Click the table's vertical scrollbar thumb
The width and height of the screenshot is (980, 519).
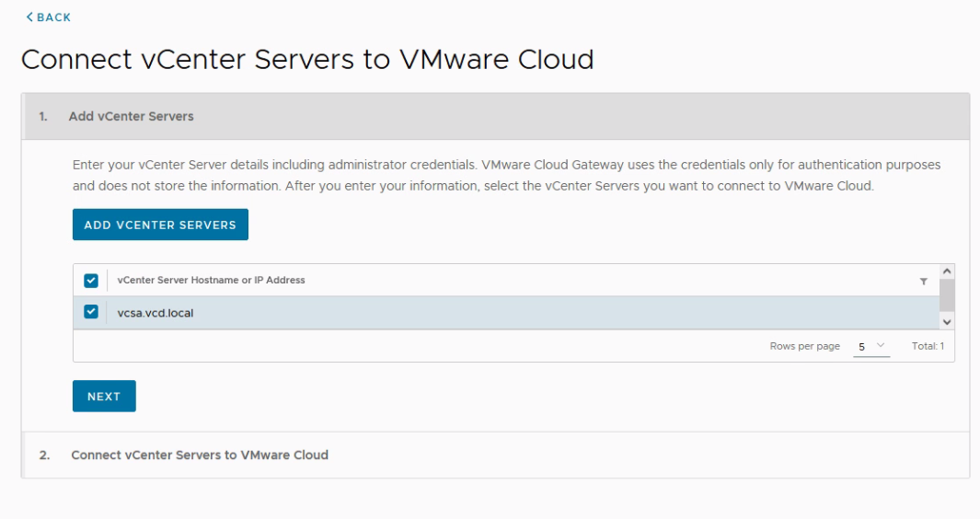pos(946,296)
